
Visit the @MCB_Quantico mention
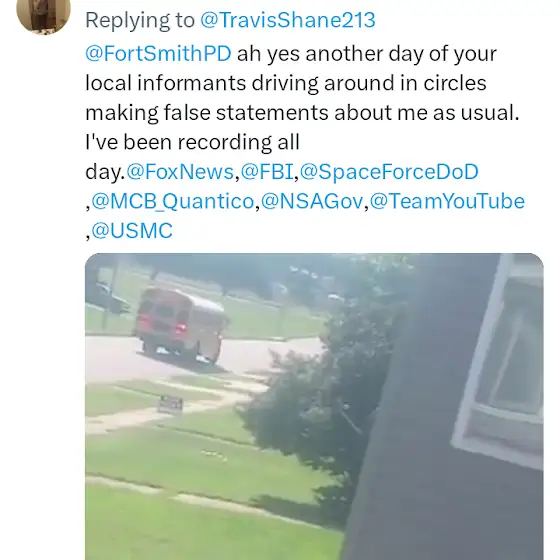172,201
